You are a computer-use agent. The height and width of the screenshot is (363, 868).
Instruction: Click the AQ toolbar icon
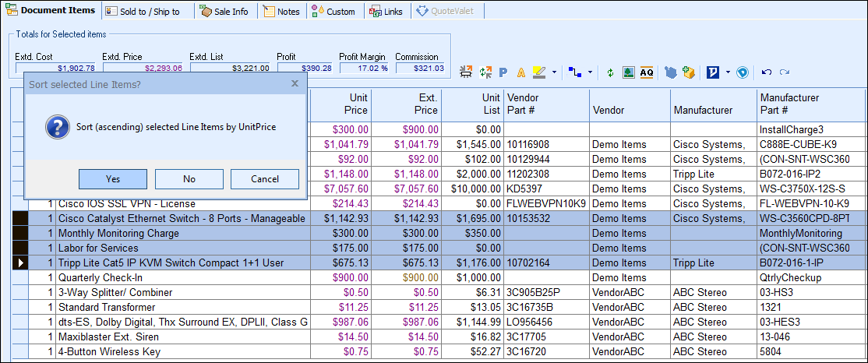647,72
